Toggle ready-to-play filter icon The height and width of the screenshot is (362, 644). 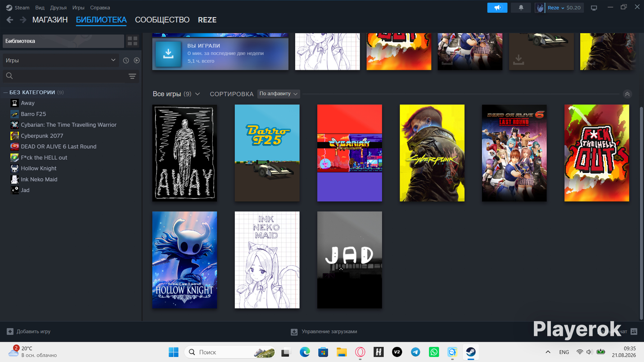137,60
